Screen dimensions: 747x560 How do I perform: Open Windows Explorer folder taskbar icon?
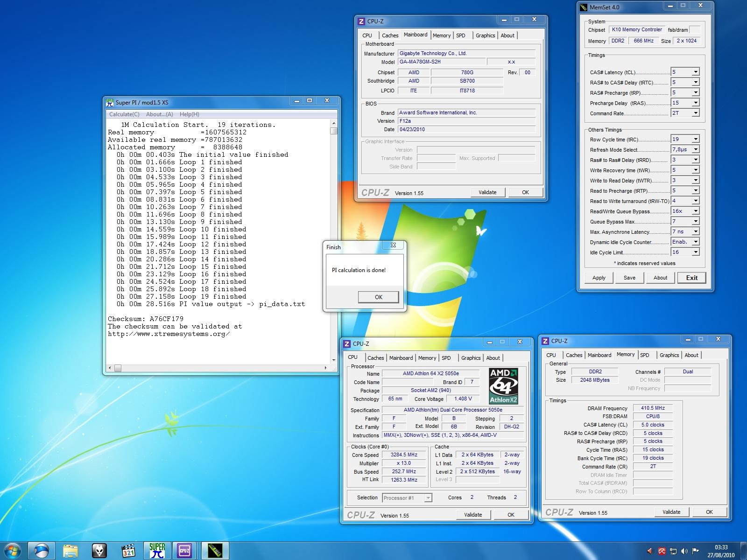[x=70, y=551]
